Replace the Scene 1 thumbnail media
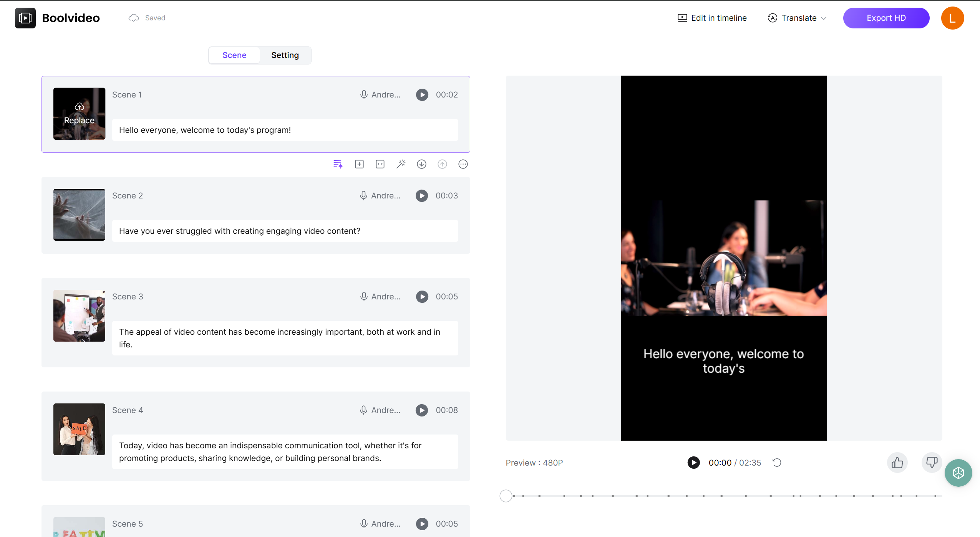This screenshot has height=537, width=980. pos(79,114)
